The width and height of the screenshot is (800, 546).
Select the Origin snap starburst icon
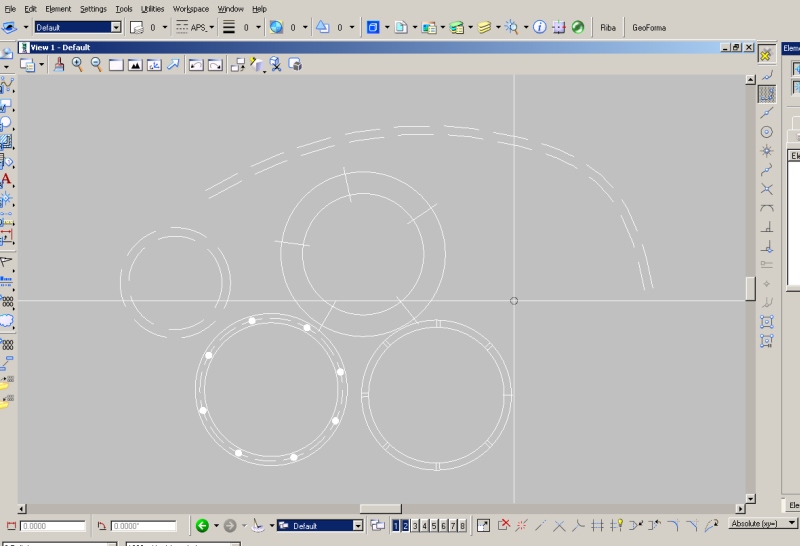coord(766,151)
